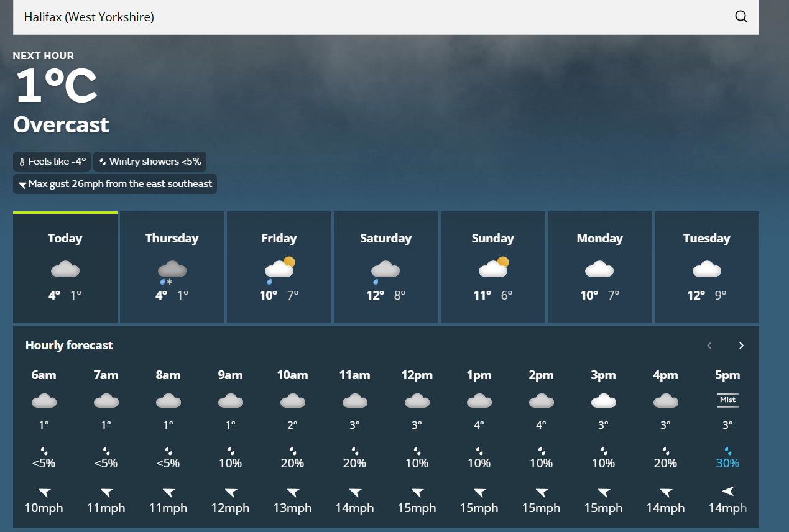Click the 11am wind direction arrow
The height and width of the screenshot is (532, 789).
pos(355,493)
